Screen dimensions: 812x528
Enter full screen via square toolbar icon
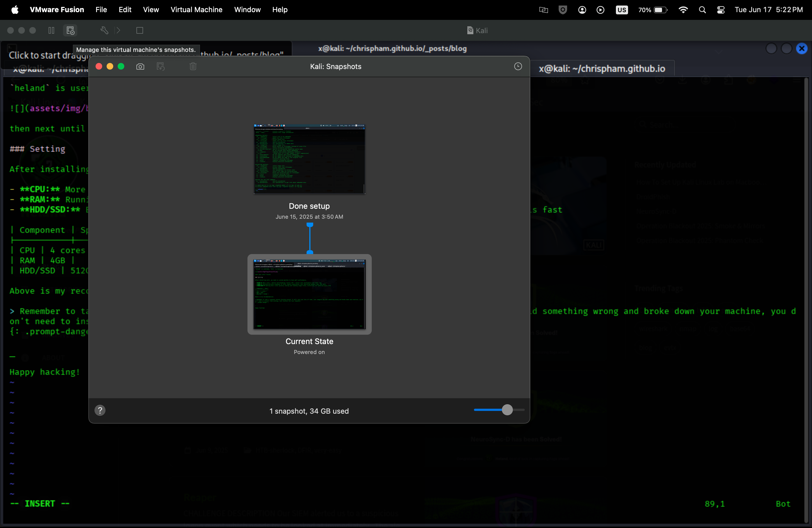point(139,30)
